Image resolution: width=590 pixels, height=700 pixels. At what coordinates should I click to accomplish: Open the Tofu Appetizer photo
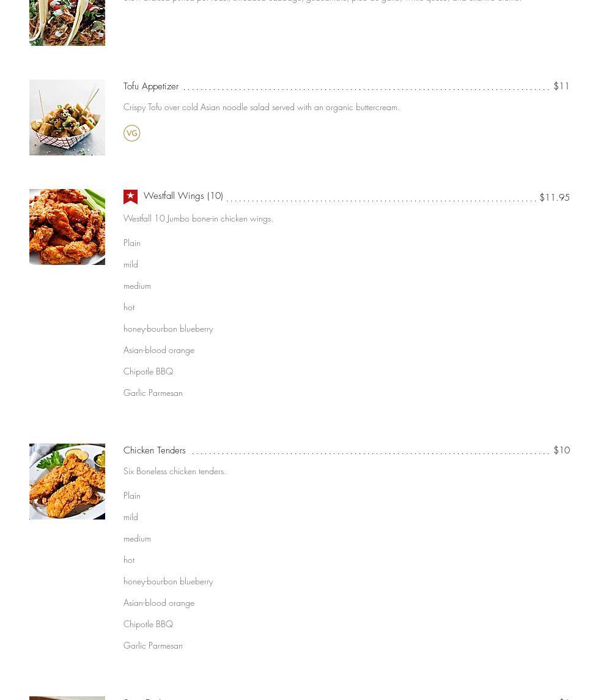(x=67, y=117)
